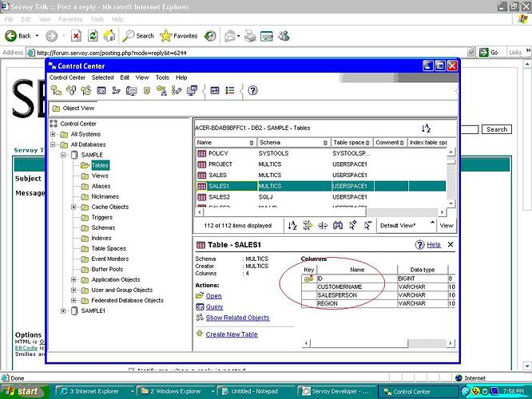Screen dimensions: 532x399
Task: Expand the All Systems tree node
Action: [53, 134]
